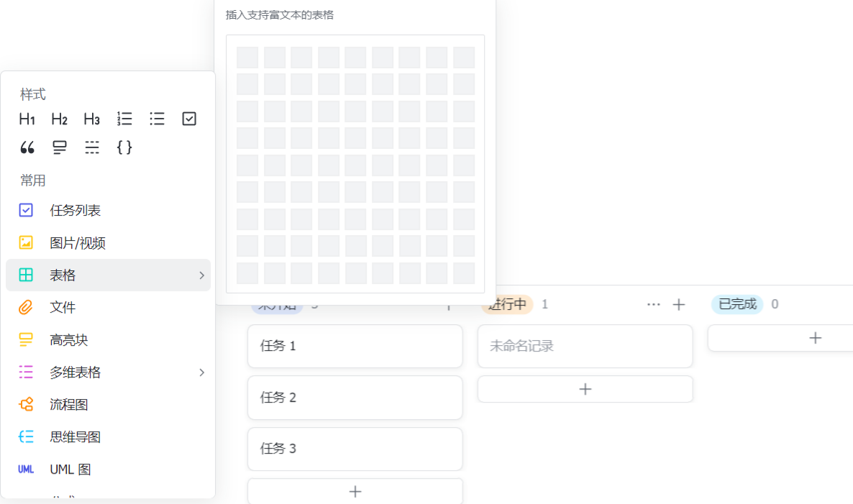This screenshot has width=853, height=504.
Task: Open 图片/视频 insert option icon
Action: [x=26, y=242]
